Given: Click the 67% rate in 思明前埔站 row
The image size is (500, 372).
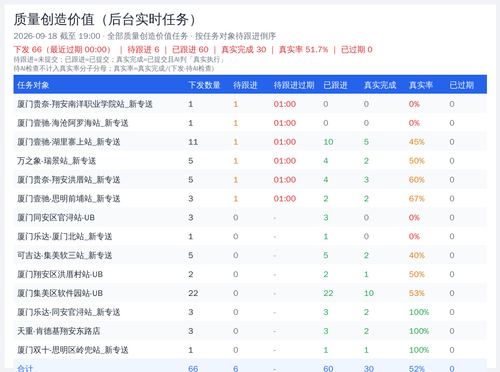Looking at the screenshot, I should click(x=417, y=199).
